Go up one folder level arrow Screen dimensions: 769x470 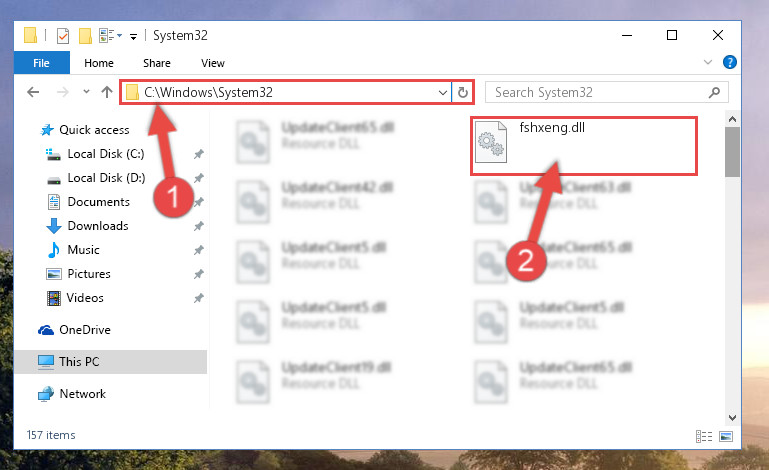[107, 92]
